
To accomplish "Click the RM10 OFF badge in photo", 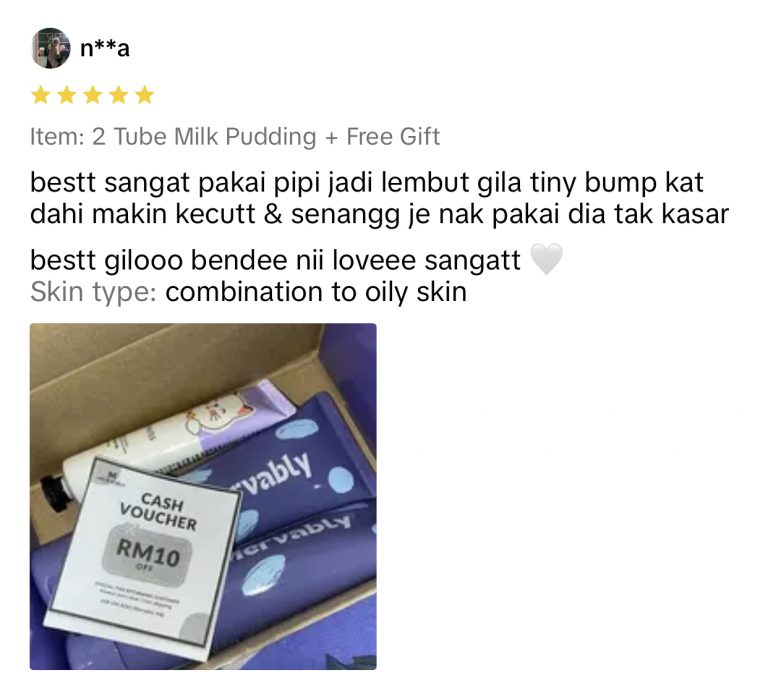I will 147,556.
